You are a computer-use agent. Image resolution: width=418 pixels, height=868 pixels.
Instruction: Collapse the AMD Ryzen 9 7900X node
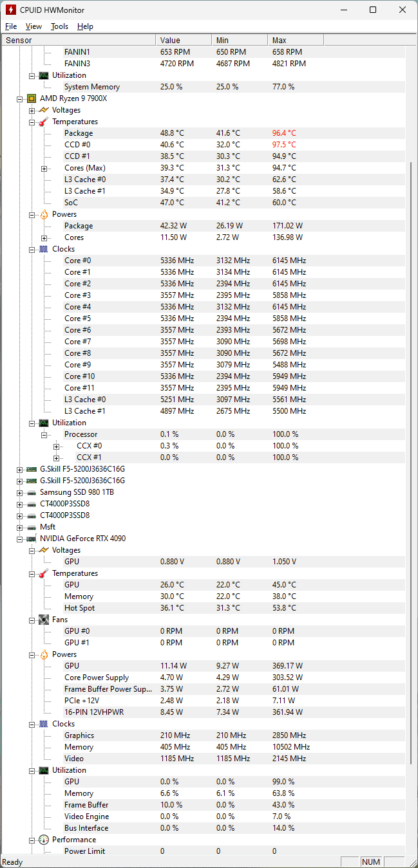19,98
